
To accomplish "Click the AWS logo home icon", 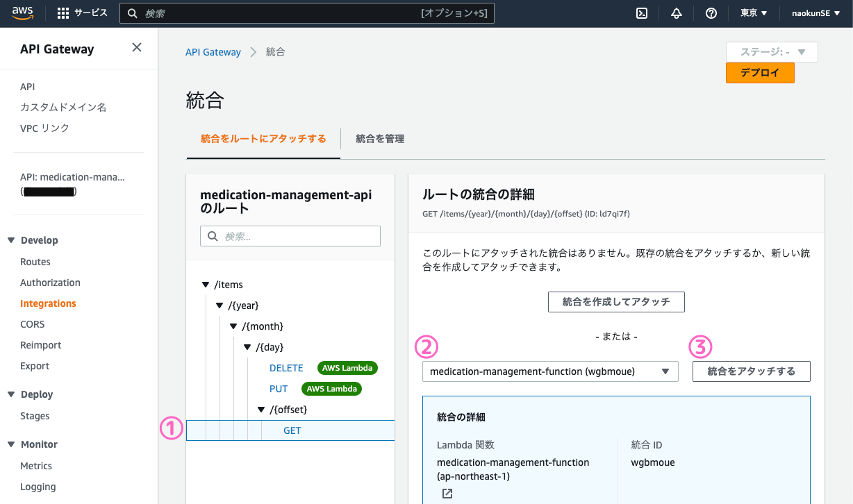I will click(22, 13).
